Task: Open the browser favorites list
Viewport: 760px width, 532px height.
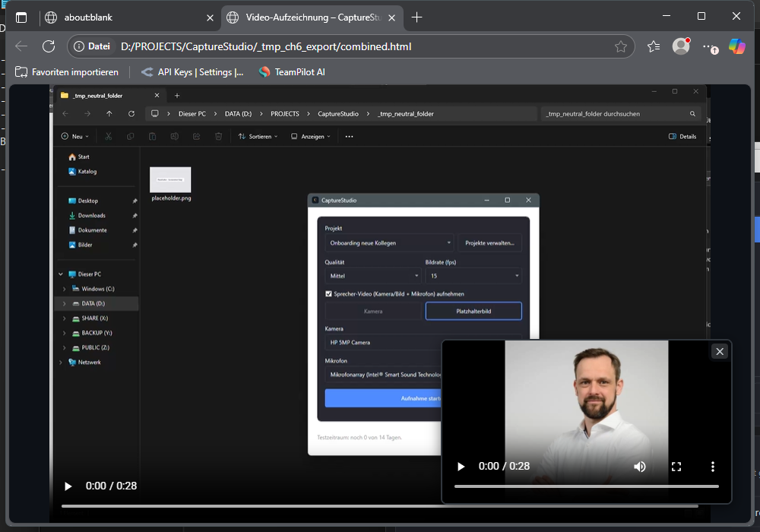Action: point(654,46)
